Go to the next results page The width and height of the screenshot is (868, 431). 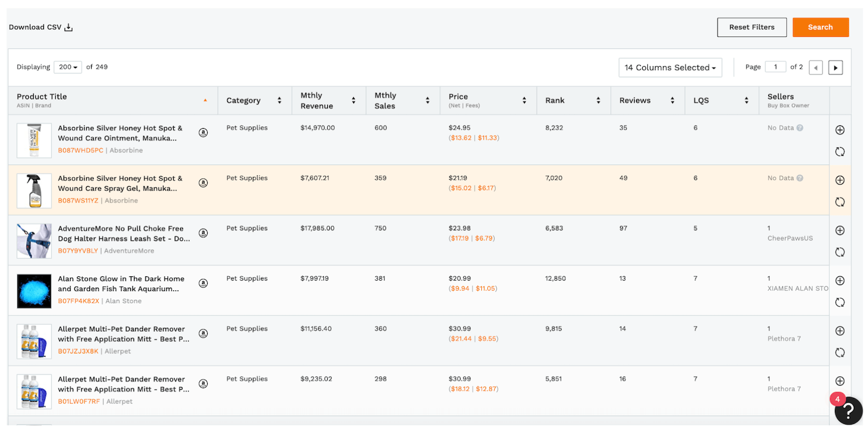click(x=835, y=68)
